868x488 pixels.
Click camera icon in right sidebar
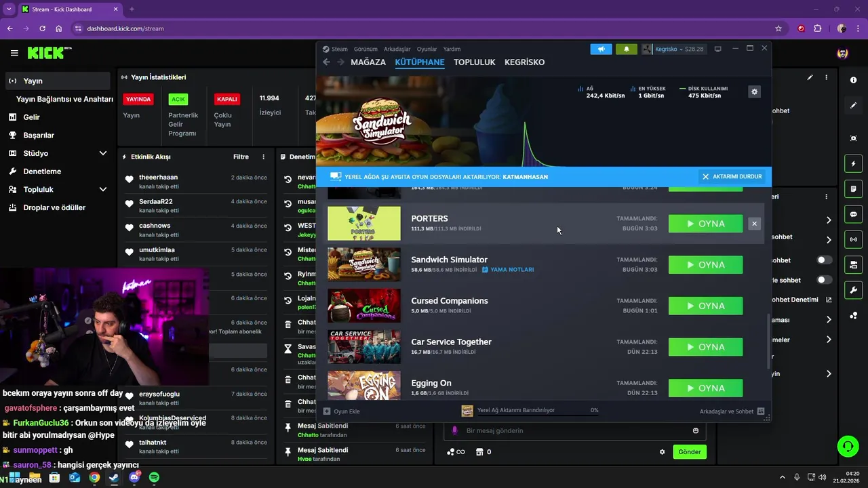(853, 264)
